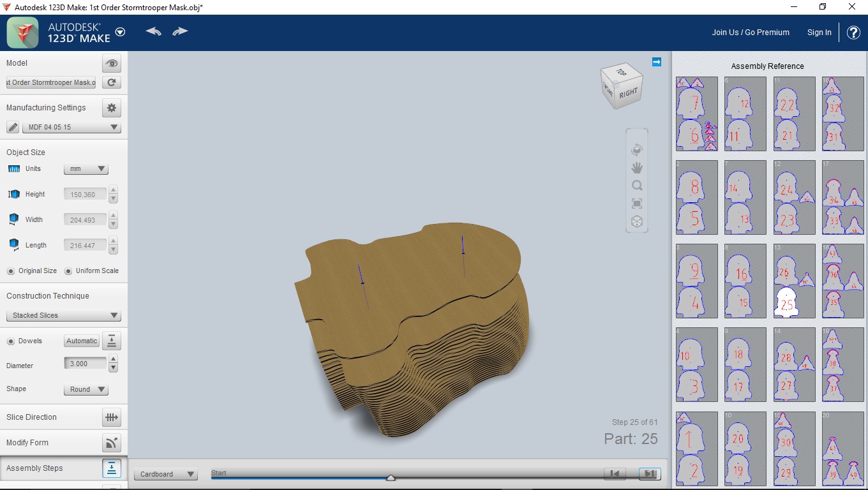The height and width of the screenshot is (490, 868).
Task: Open Slice Direction tool
Action: click(112, 417)
